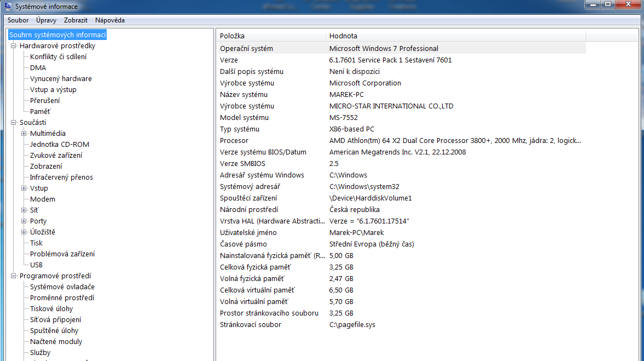This screenshot has height=361, width=644.
Task: Click the AMD Athlon processor value
Action: pyautogui.click(x=455, y=141)
